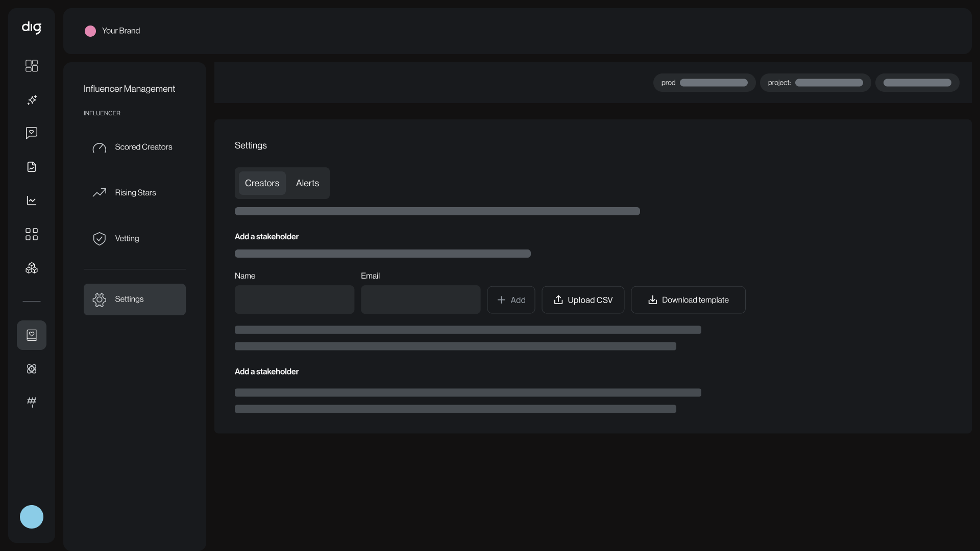Image resolution: width=980 pixels, height=551 pixels.
Task: Select the highlighted influencer management sidebar icon
Action: click(32, 335)
